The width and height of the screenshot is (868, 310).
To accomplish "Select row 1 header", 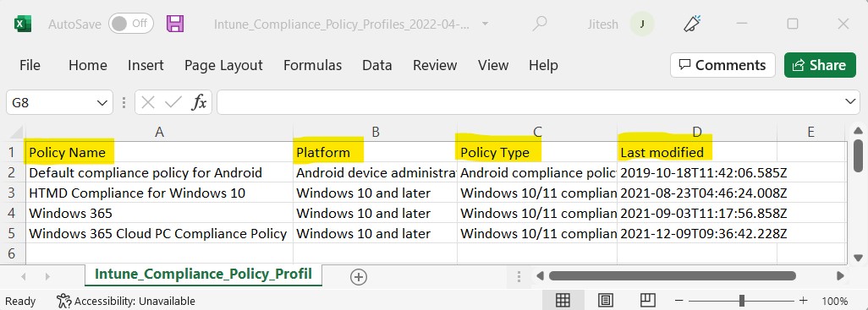I will 13,153.
